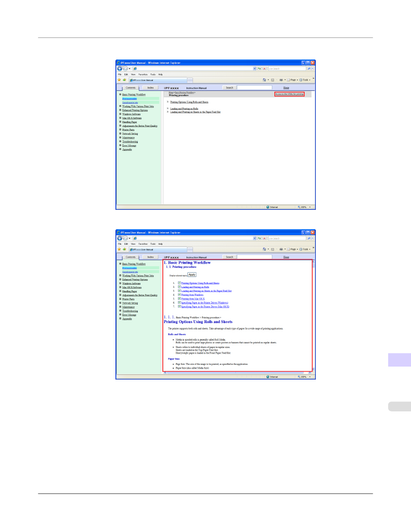Open Favorites menu in lower window
411x532 pixels.
click(x=143, y=244)
